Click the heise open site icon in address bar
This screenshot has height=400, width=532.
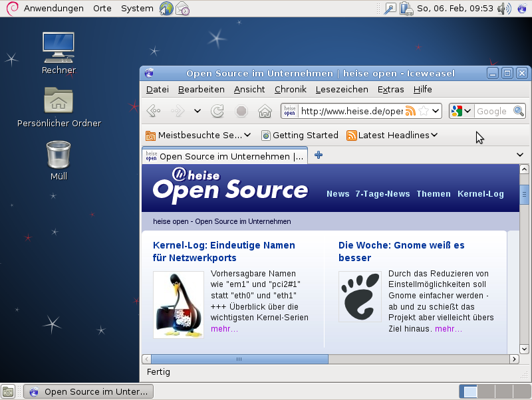pyautogui.click(x=289, y=111)
